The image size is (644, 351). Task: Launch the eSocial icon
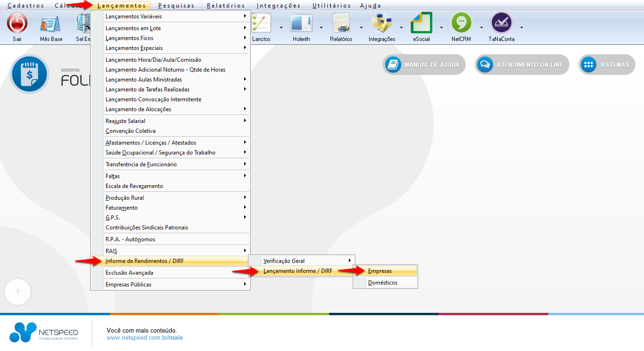[421, 23]
